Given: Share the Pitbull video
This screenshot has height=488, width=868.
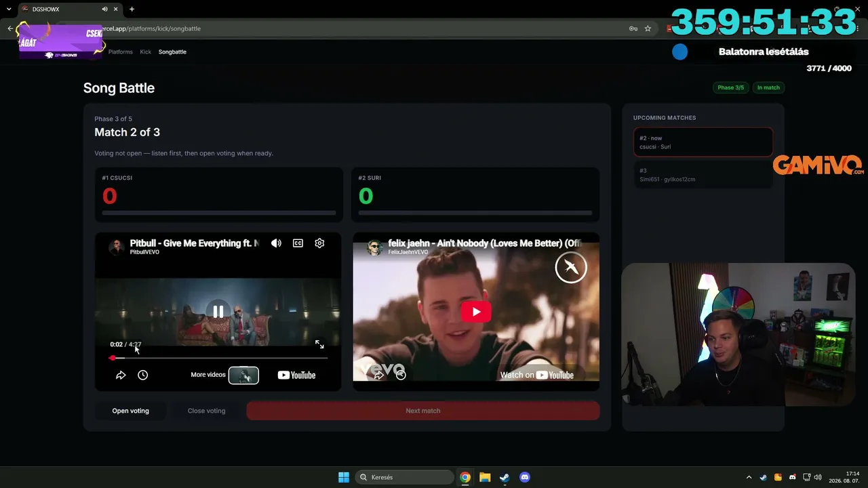Looking at the screenshot, I should pyautogui.click(x=121, y=375).
